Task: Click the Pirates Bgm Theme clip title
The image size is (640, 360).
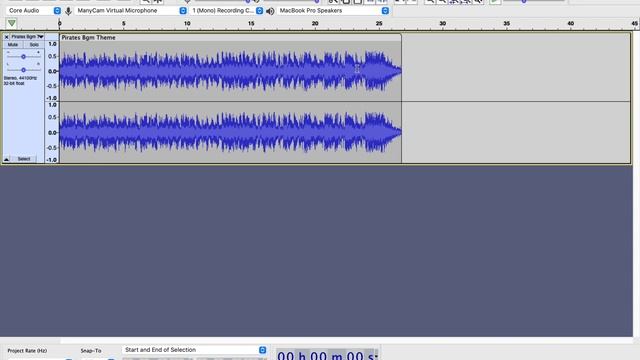Action: 89,38
